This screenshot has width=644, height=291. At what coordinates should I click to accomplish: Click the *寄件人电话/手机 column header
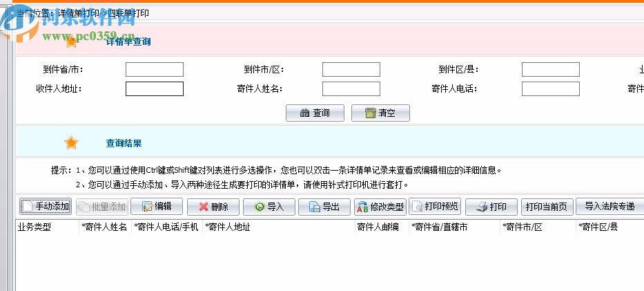[x=167, y=227]
